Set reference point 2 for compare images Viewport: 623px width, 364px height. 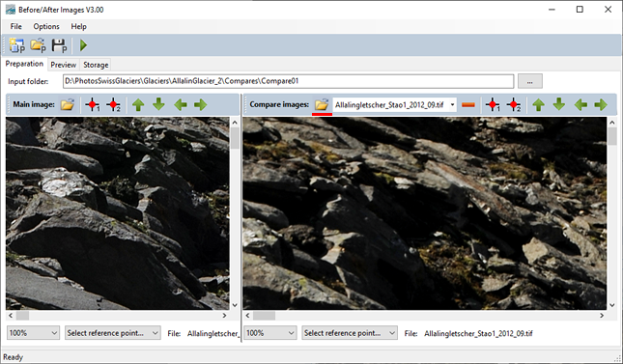[513, 105]
